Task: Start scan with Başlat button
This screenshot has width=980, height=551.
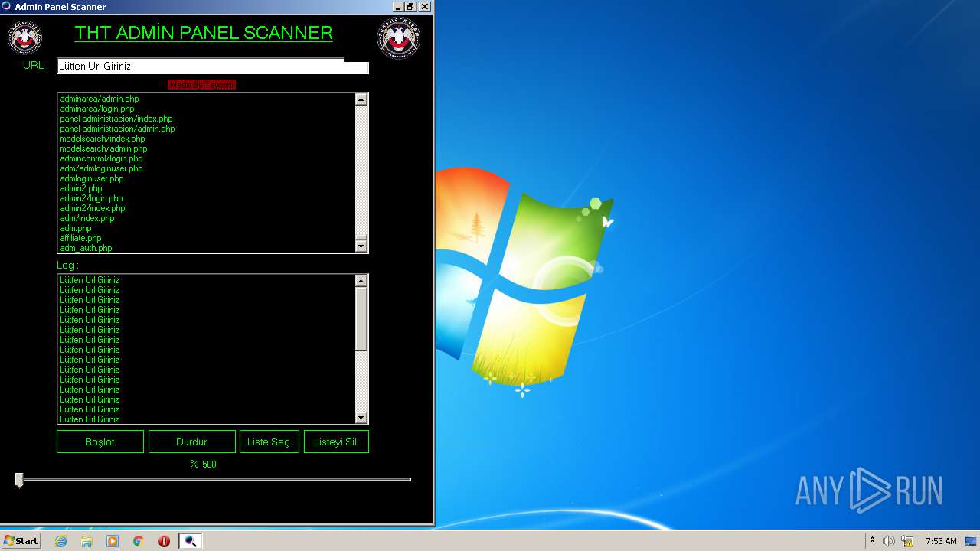Action: point(100,442)
